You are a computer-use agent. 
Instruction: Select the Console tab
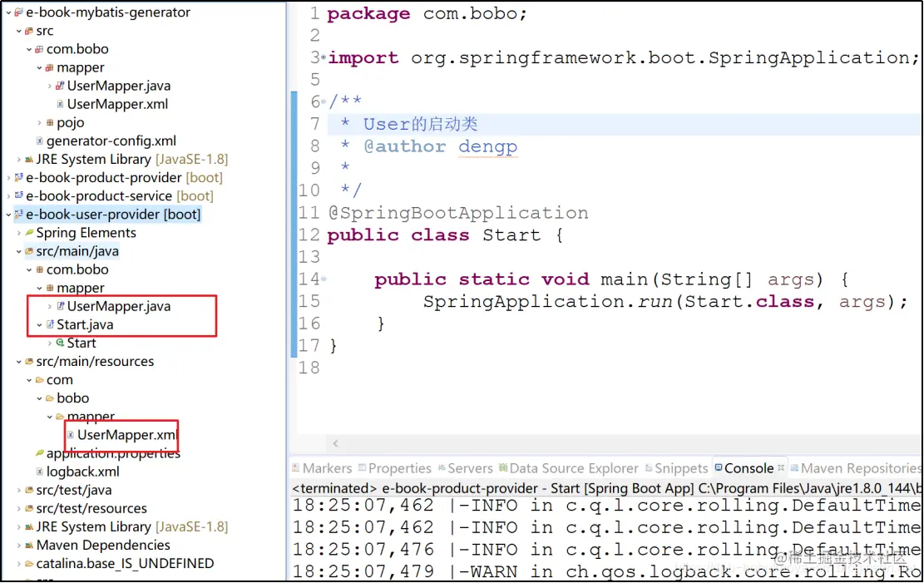(749, 468)
